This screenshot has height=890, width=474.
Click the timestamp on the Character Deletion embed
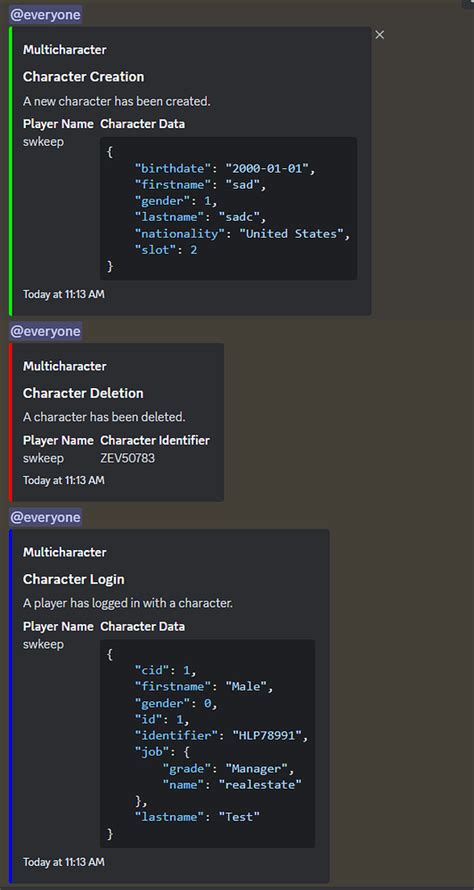(x=64, y=480)
